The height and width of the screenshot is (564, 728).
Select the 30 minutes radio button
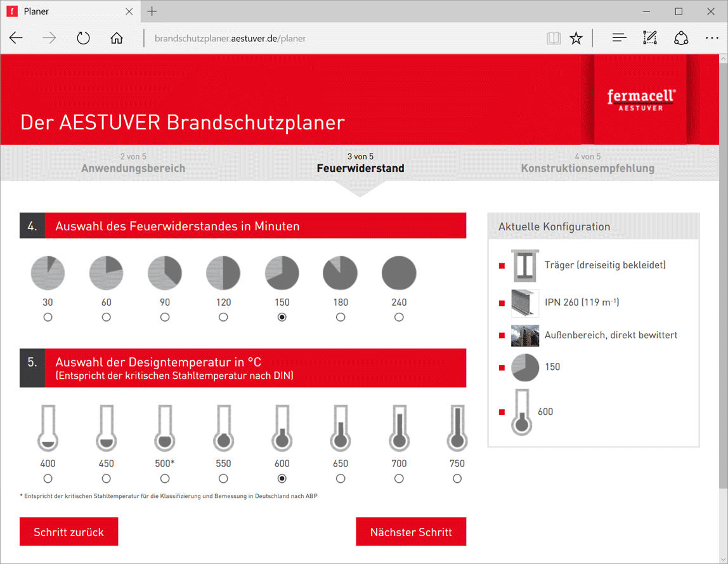pos(48,317)
